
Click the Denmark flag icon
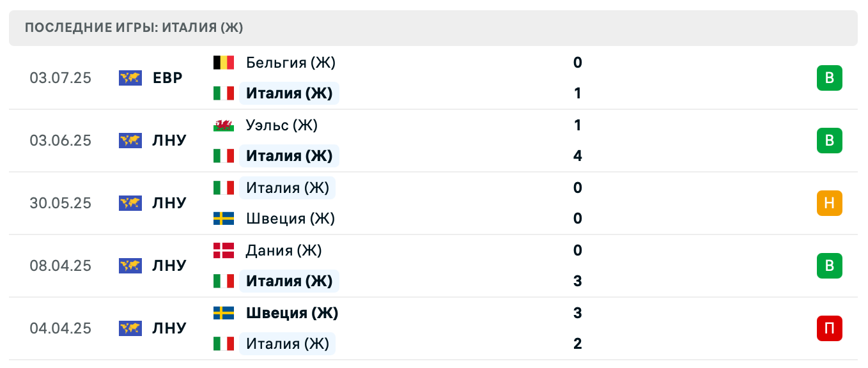tap(224, 250)
